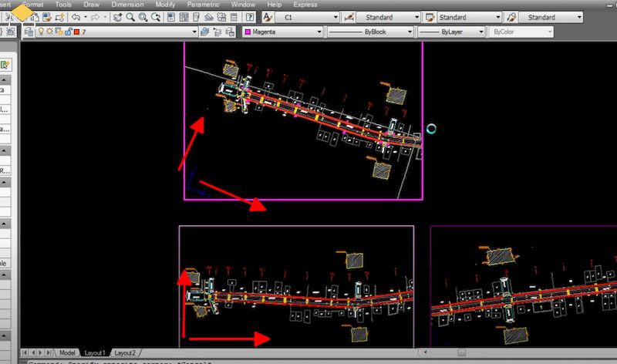Open the Dimension Style icon

(349, 17)
